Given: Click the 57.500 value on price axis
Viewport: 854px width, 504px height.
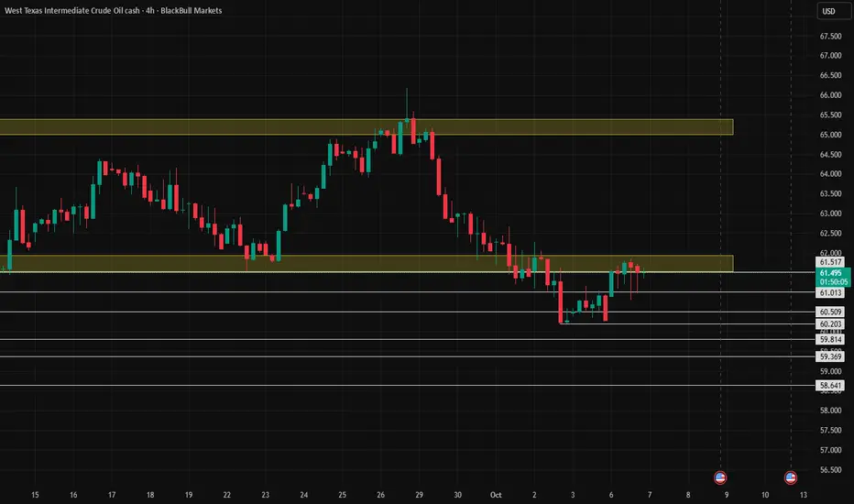Looking at the screenshot, I should (830, 430).
